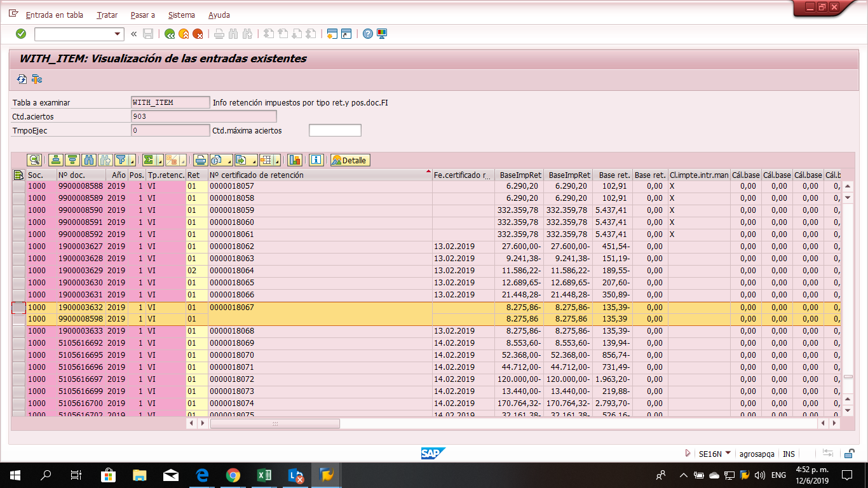
Task: Open File Explorer from the taskbar
Action: pyautogui.click(x=139, y=475)
